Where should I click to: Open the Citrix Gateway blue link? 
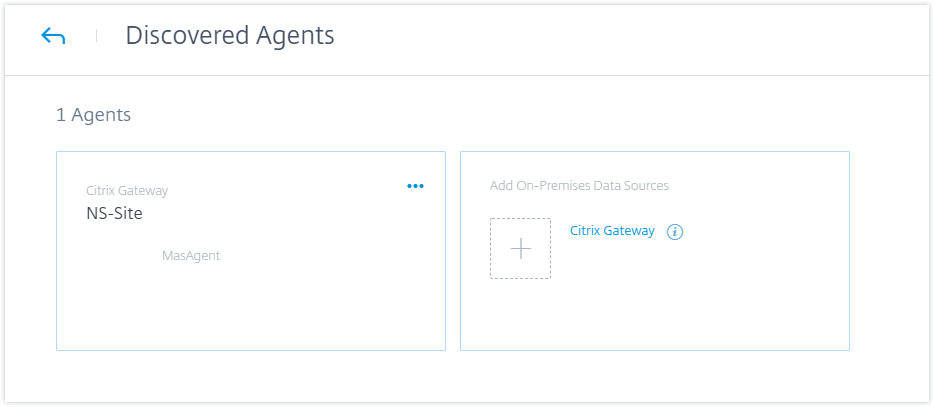click(x=612, y=230)
